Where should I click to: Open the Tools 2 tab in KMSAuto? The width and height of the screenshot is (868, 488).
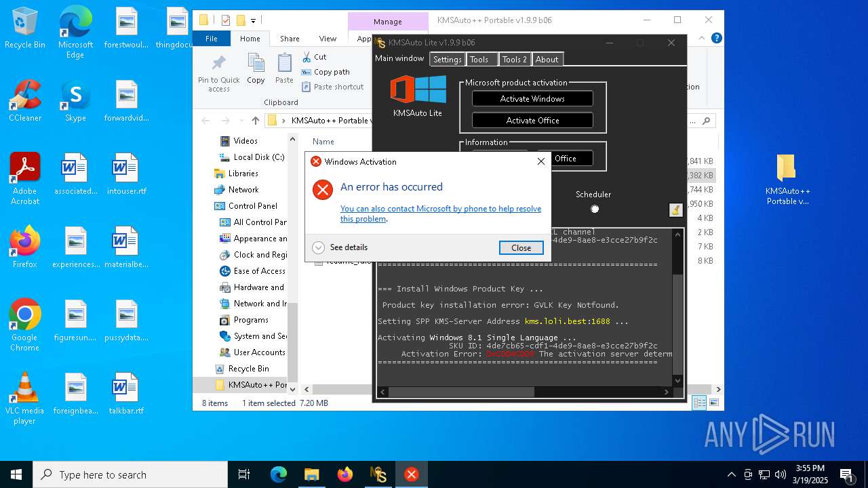point(515,60)
